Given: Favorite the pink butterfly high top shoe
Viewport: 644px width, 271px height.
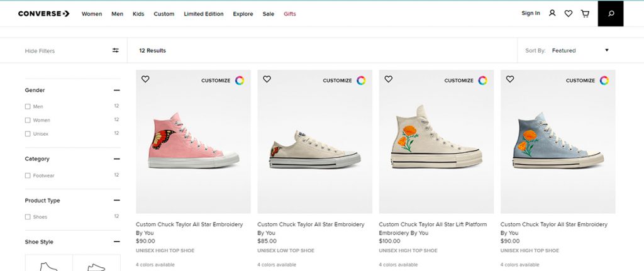Looking at the screenshot, I should pyautogui.click(x=145, y=79).
